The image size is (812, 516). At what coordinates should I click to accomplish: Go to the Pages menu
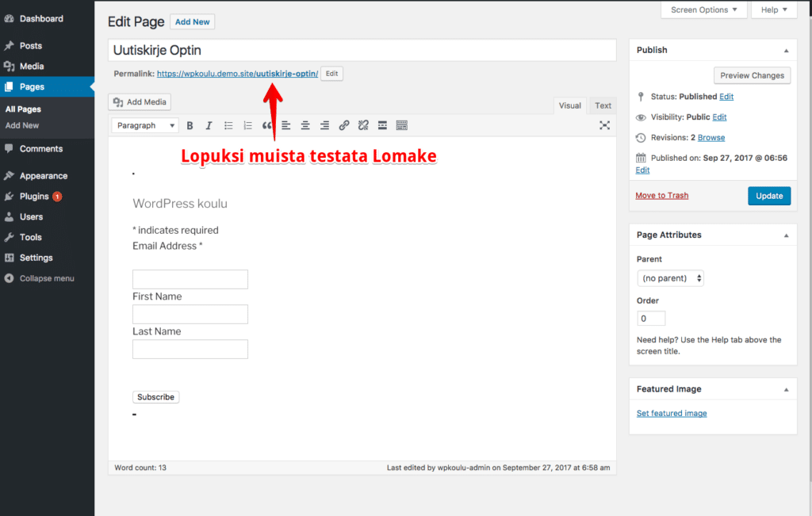tap(47, 86)
